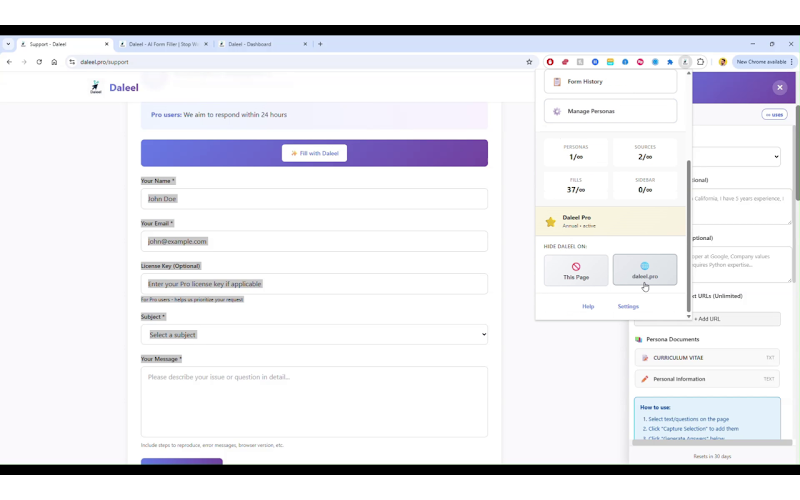Go back in browser history

(9, 62)
